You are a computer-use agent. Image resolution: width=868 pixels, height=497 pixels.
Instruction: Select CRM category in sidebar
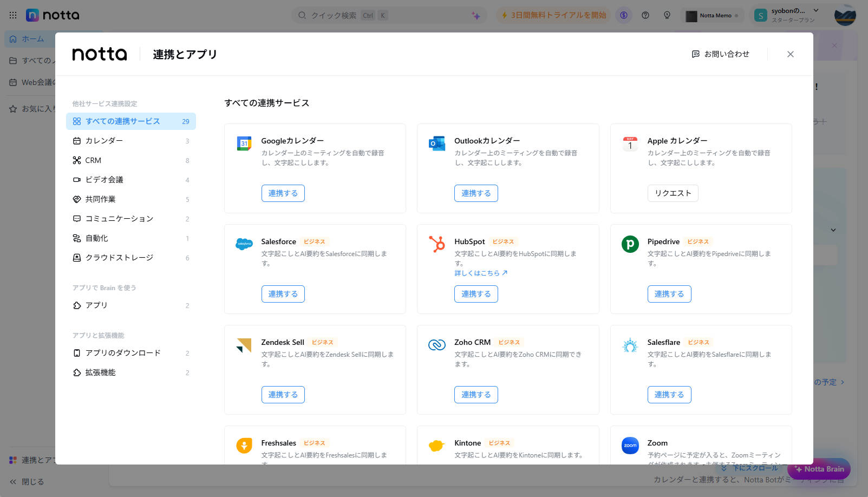point(131,160)
